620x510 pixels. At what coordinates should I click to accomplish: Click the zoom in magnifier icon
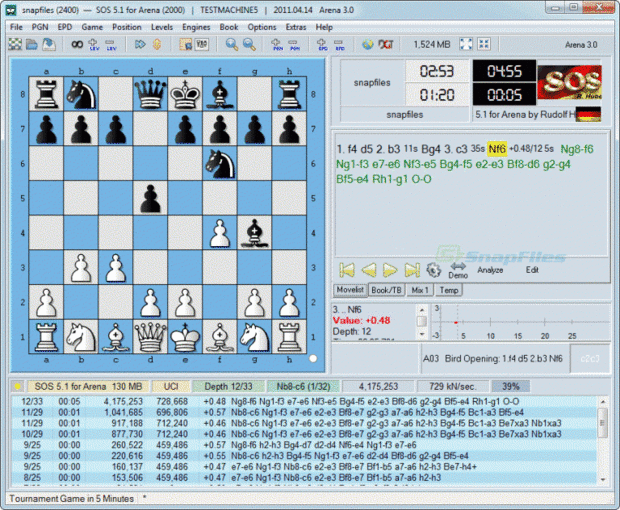pos(232,44)
